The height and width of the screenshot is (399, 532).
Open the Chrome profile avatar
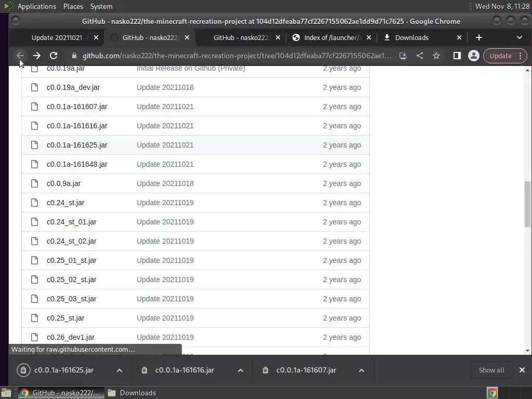click(x=474, y=56)
